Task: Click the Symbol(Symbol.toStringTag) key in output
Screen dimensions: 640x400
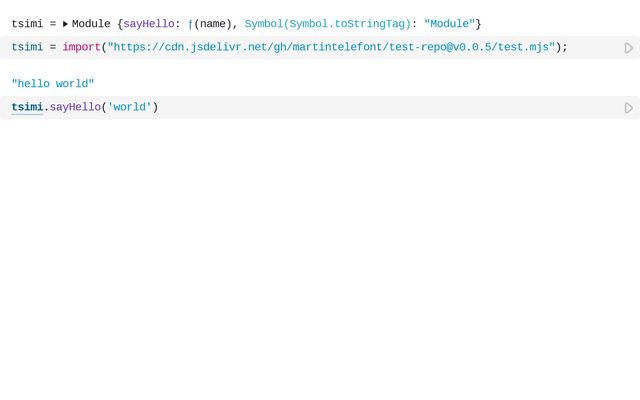Action: [x=327, y=24]
